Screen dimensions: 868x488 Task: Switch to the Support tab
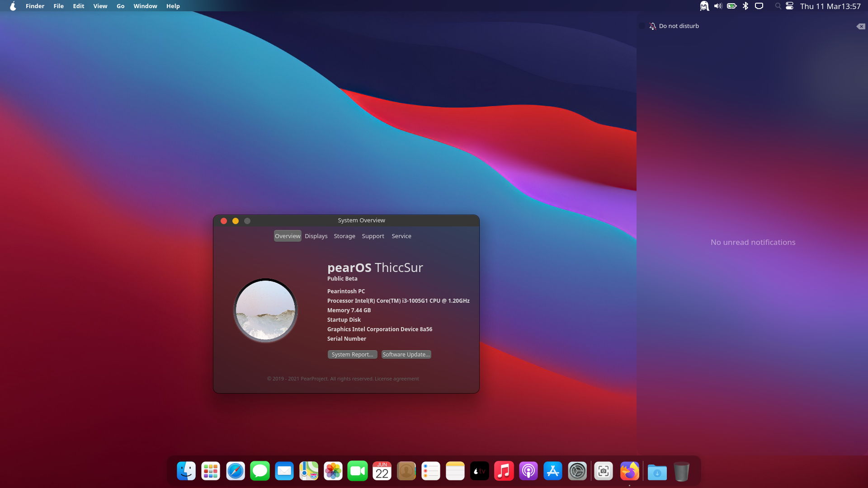373,236
